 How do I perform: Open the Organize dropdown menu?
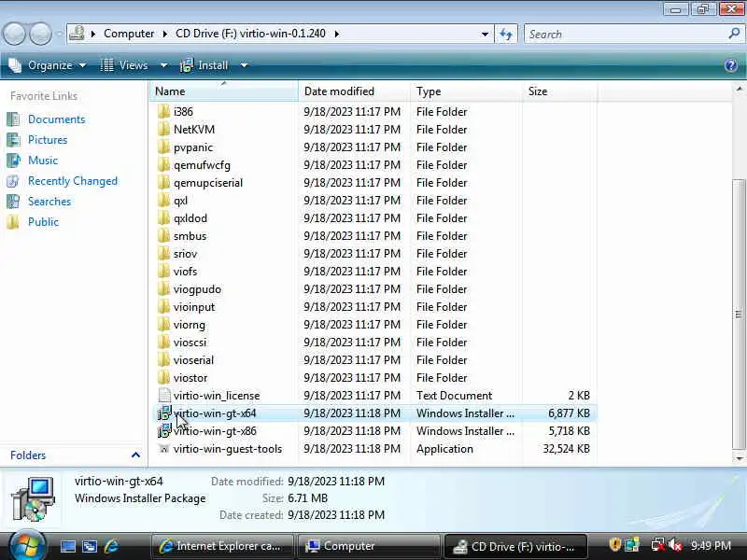pyautogui.click(x=48, y=65)
